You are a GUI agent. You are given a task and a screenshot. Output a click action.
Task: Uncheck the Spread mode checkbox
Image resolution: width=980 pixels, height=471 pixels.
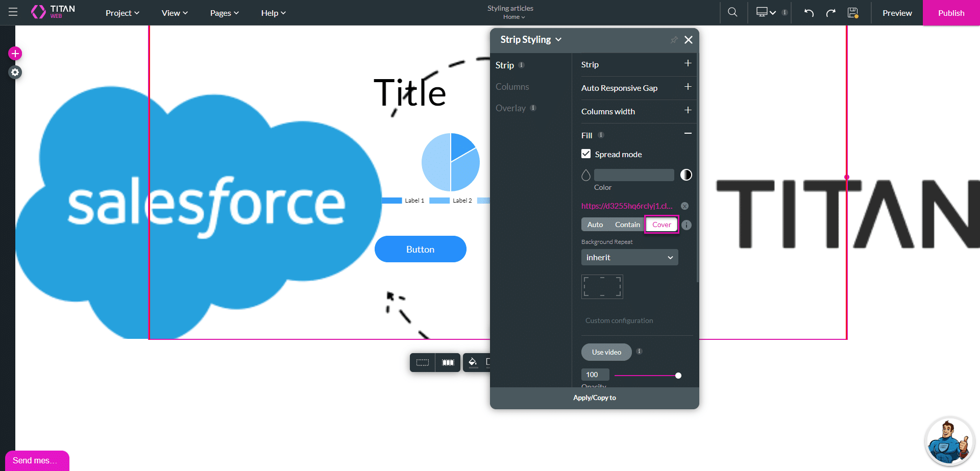pos(586,154)
